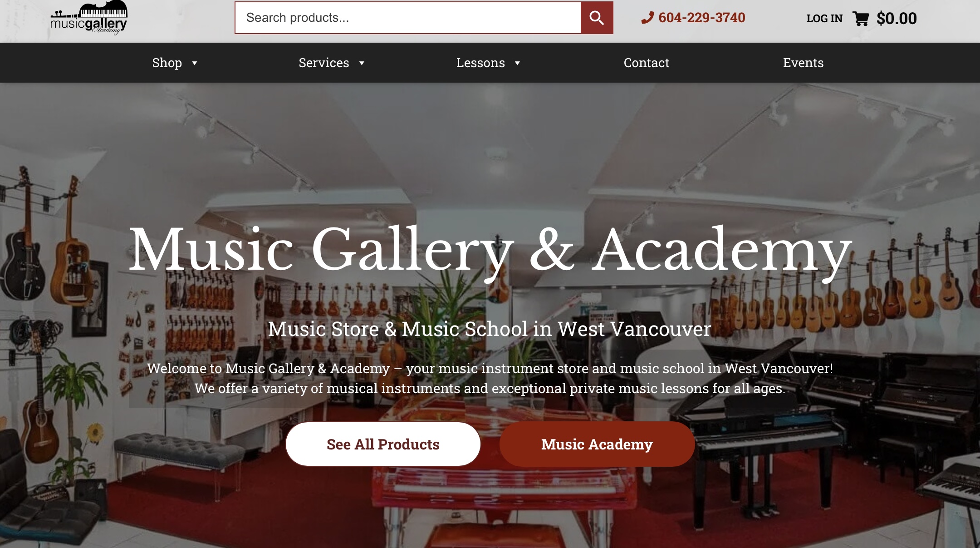The width and height of the screenshot is (980, 548).
Task: Expand the Services dropdown arrow
Action: [362, 63]
